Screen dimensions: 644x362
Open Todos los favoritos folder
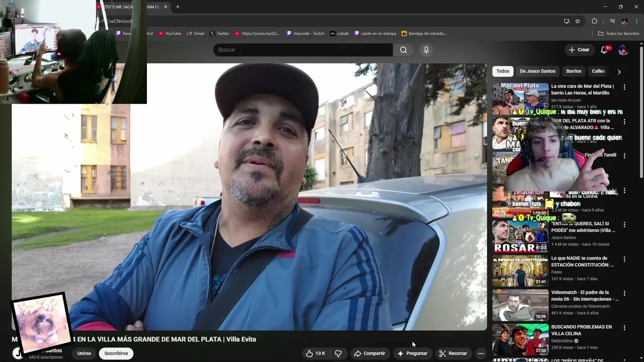618,34
